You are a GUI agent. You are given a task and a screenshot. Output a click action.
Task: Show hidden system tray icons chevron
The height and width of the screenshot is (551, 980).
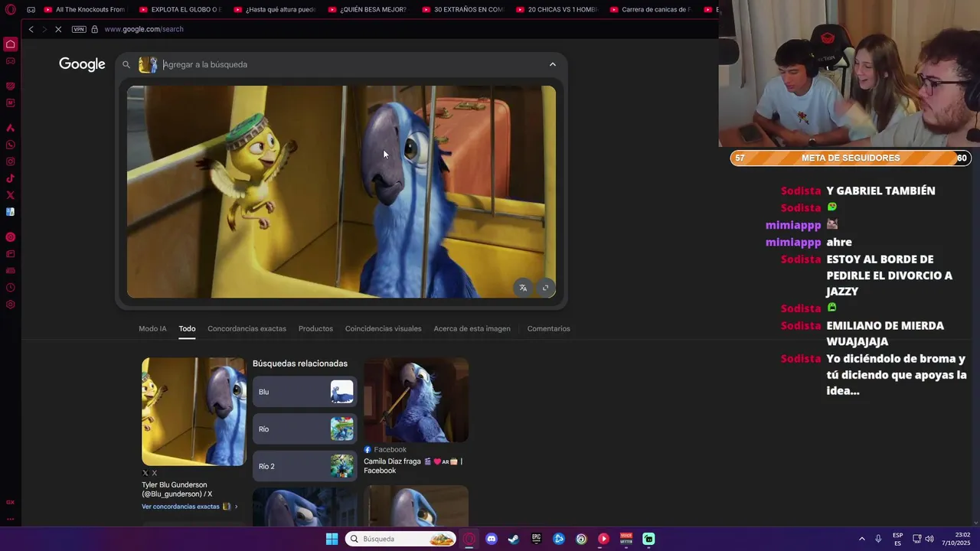point(862,539)
